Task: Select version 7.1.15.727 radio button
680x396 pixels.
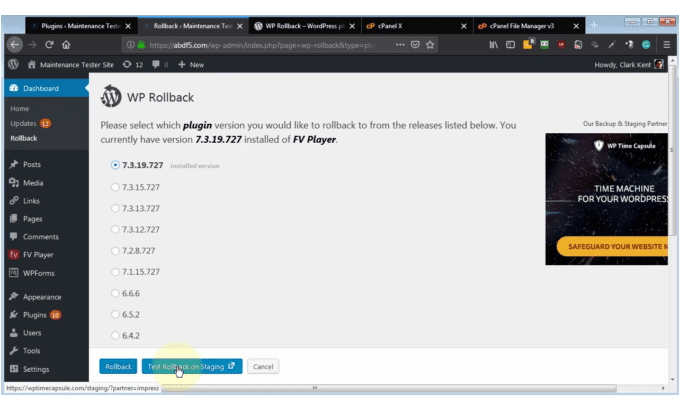Action: pyautogui.click(x=115, y=272)
